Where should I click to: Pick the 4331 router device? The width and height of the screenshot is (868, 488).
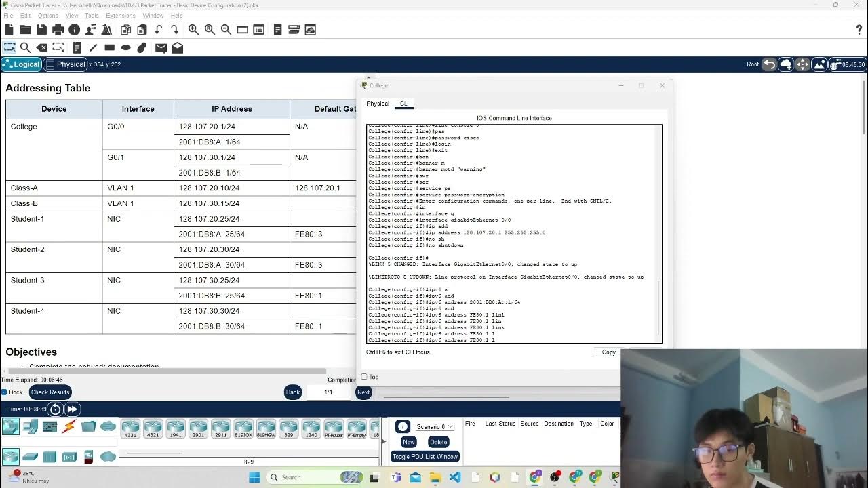click(x=130, y=428)
